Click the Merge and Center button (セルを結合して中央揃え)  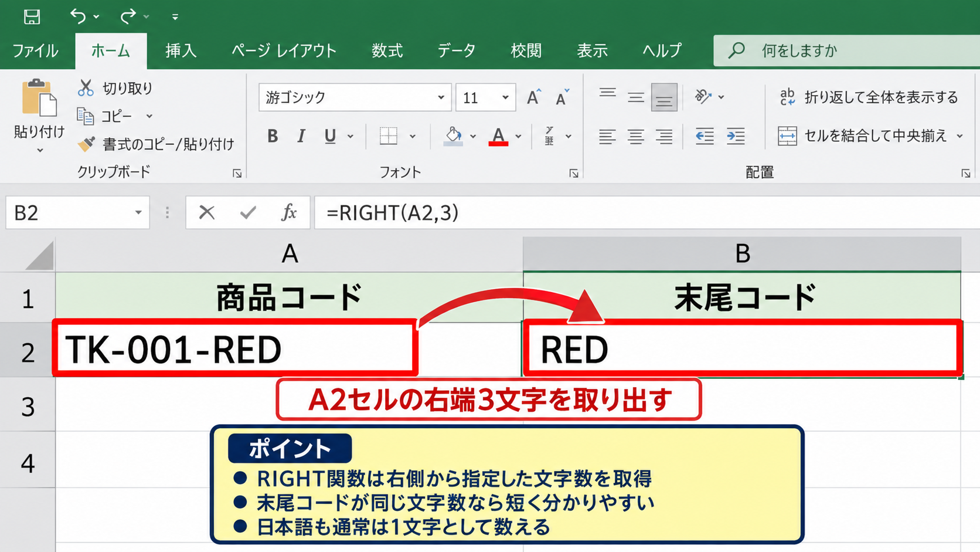click(862, 136)
